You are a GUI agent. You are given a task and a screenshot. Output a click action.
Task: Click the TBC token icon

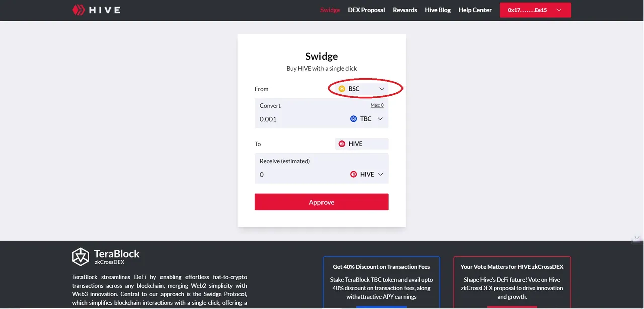(354, 119)
